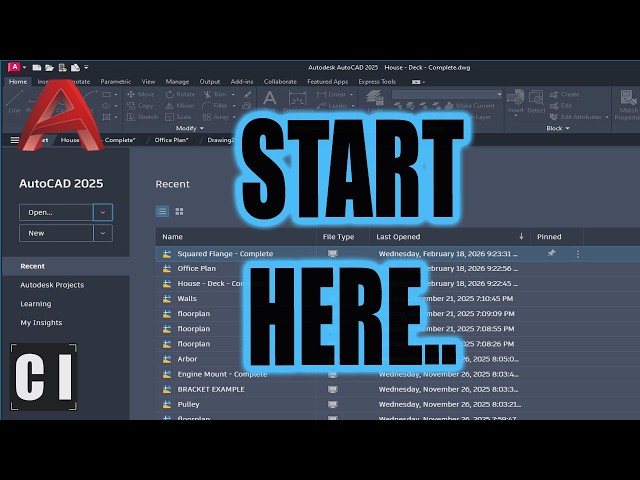Image resolution: width=640 pixels, height=480 pixels.
Task: Switch Recent files to grid view
Action: (x=179, y=211)
